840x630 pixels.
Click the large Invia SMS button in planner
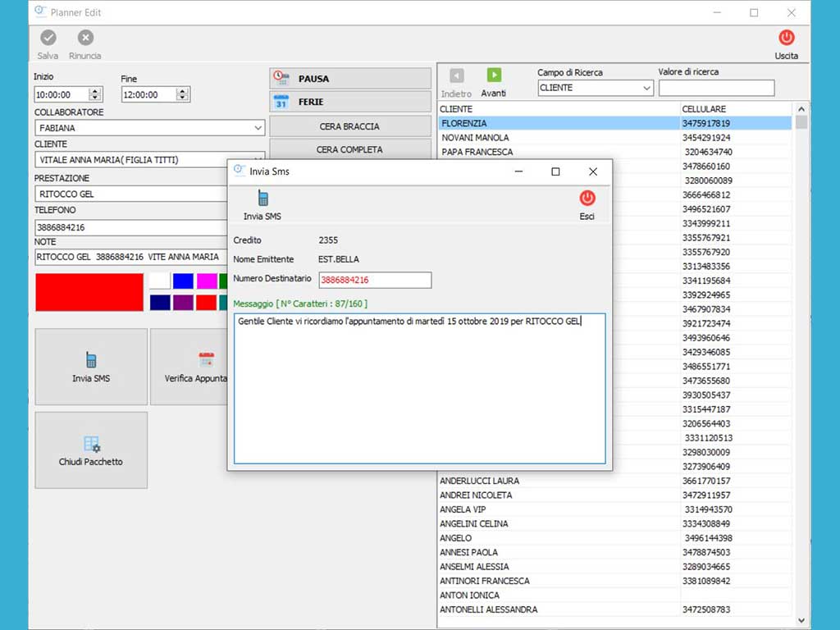91,367
